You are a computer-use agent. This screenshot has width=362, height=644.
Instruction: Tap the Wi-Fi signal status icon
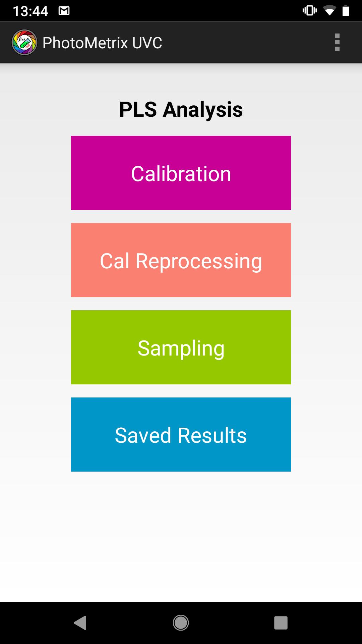coord(330,11)
